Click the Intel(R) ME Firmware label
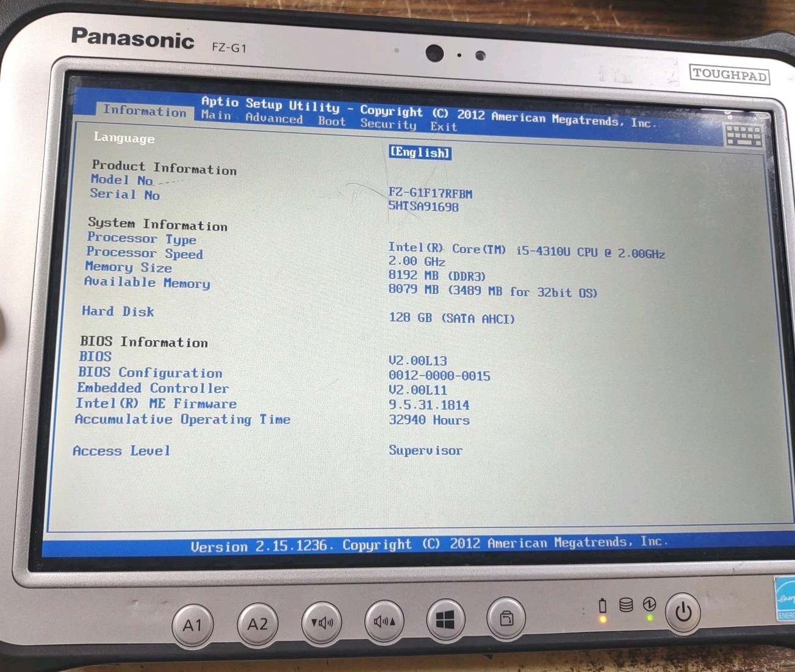 pos(156,403)
